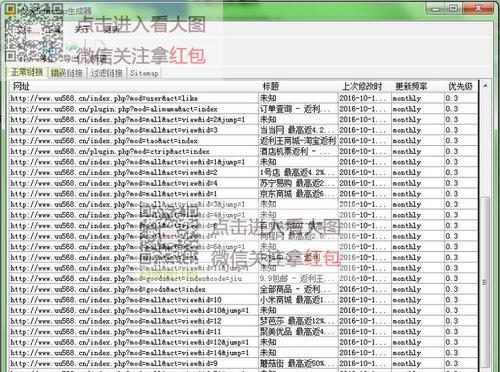Maximize the Sitemap generator window
Screen dimensions: 500x372
453,8
